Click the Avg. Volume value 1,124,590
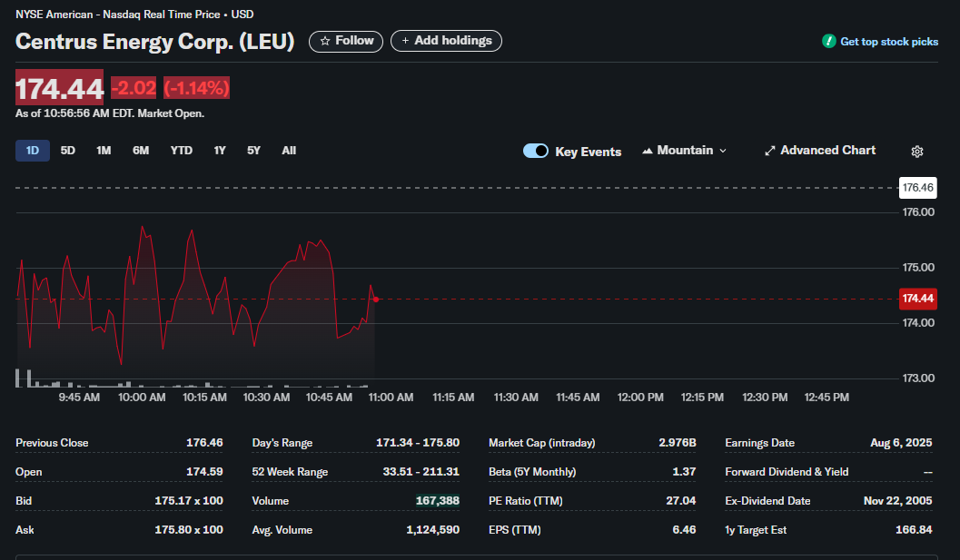This screenshot has height=560, width=960. [x=433, y=530]
